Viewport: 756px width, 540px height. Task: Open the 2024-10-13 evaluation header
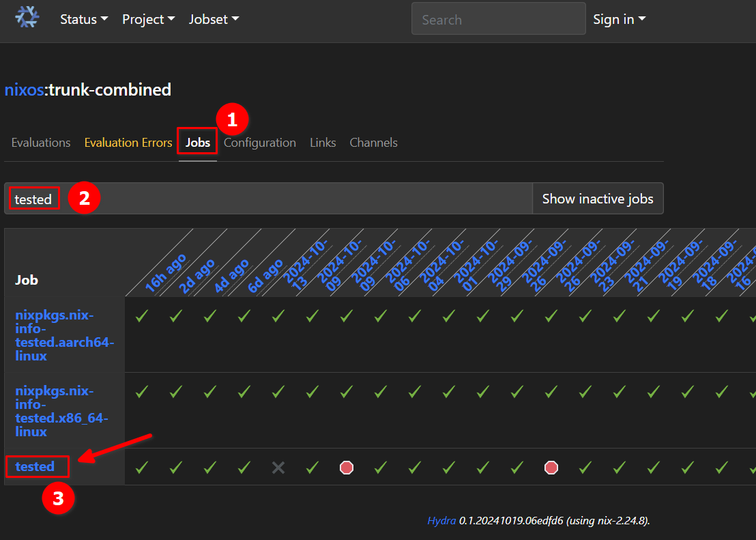305,266
